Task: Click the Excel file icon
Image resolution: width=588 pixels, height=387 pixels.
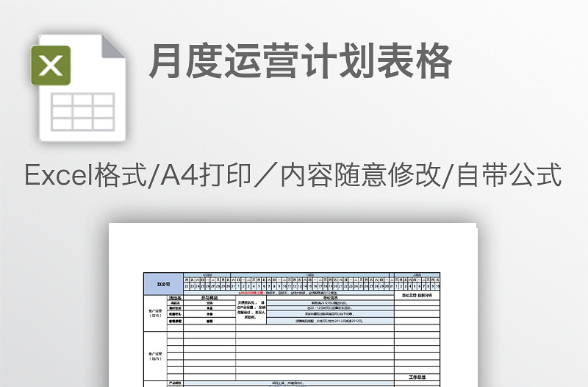Action: click(79, 88)
